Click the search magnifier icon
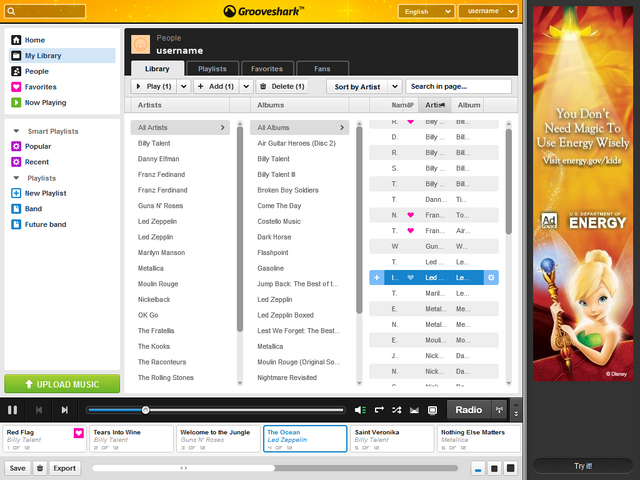 pos(11,11)
